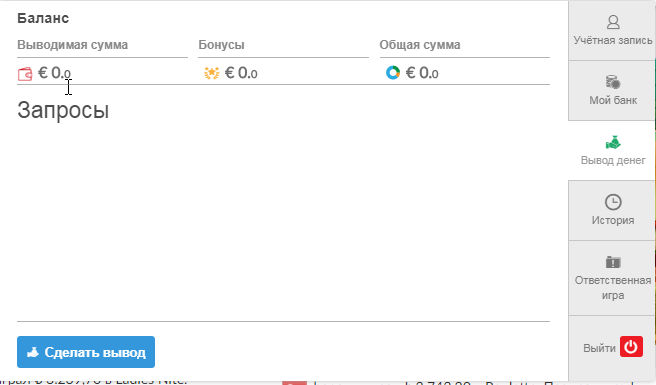Click the user profile icon in sidebar

[613, 22]
